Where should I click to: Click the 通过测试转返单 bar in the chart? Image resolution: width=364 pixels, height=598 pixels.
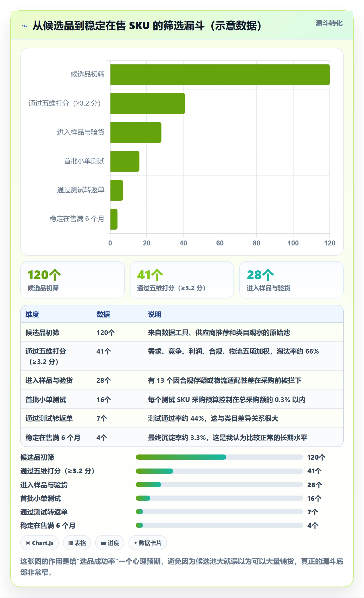(x=116, y=190)
